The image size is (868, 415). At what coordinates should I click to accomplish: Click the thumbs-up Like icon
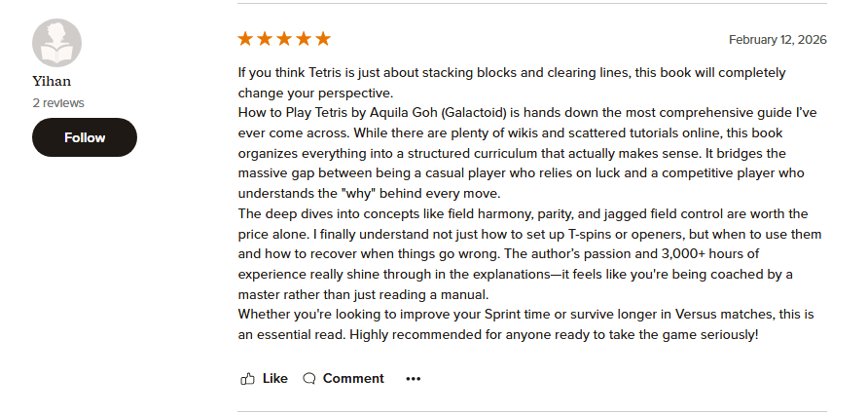coord(248,378)
